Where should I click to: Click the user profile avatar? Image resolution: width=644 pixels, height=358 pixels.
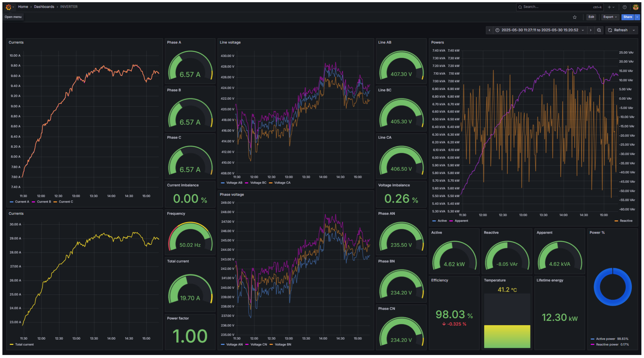pyautogui.click(x=636, y=7)
